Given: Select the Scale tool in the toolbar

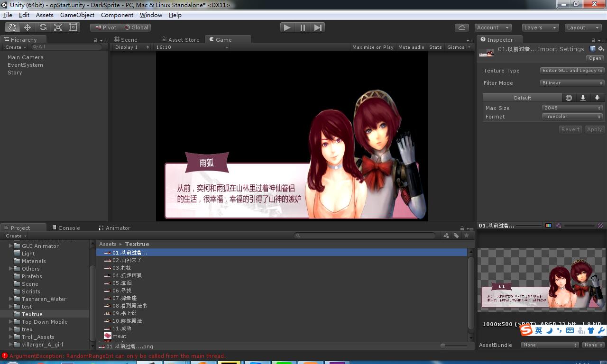Looking at the screenshot, I should pyautogui.click(x=58, y=27).
